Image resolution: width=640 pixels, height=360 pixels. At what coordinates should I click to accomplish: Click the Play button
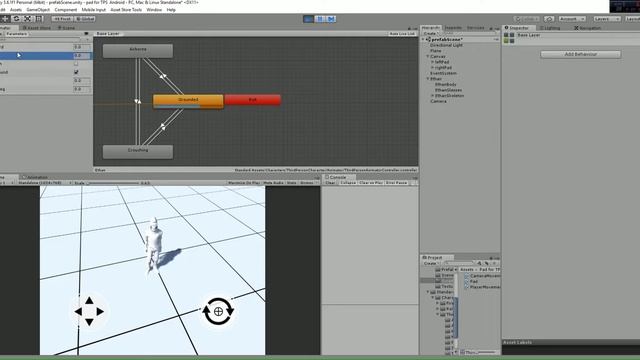(x=309, y=19)
